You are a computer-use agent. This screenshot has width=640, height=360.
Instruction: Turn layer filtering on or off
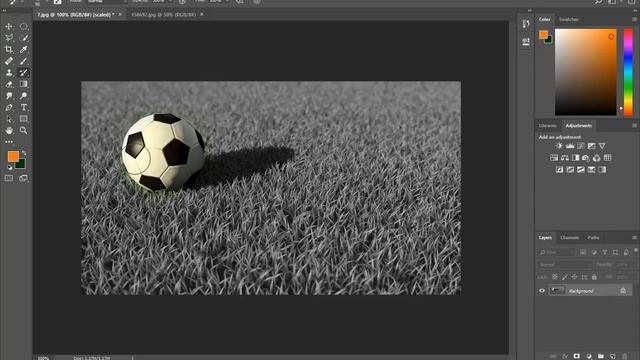tap(636, 250)
